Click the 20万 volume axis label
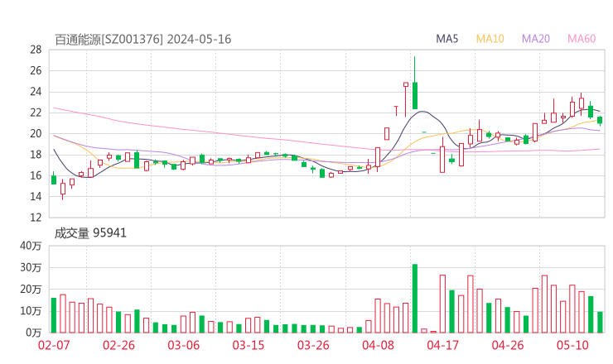This screenshot has height=364, width=613. click(x=31, y=290)
